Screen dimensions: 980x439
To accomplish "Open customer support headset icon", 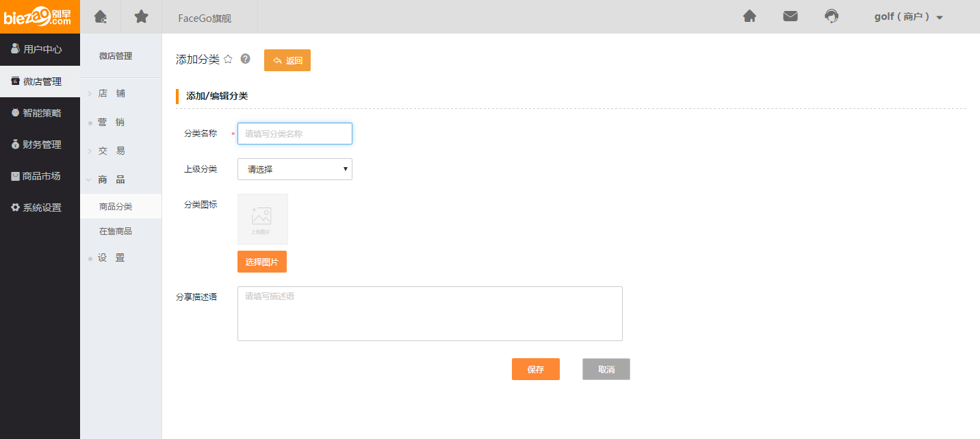I will [831, 16].
